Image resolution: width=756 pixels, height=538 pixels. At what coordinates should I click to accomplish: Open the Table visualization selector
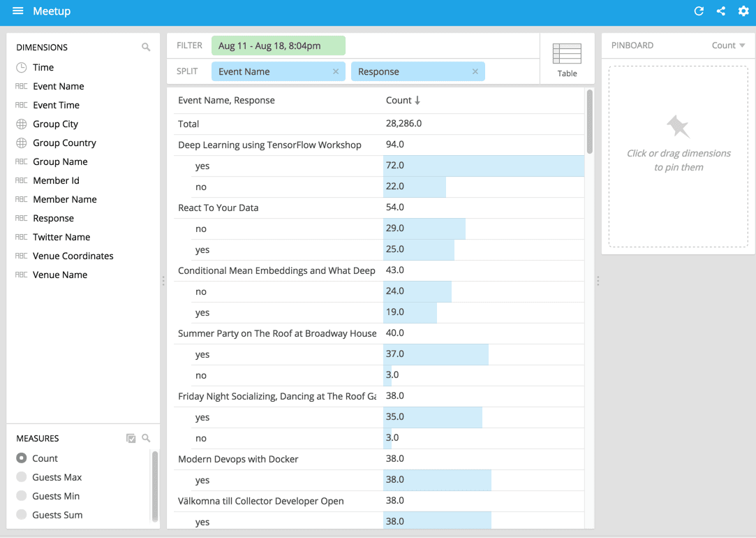coord(567,59)
